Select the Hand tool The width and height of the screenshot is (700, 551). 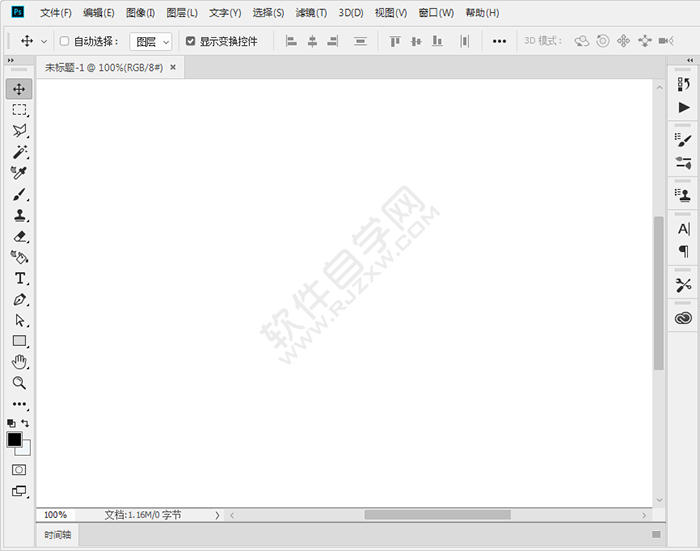[x=19, y=362]
